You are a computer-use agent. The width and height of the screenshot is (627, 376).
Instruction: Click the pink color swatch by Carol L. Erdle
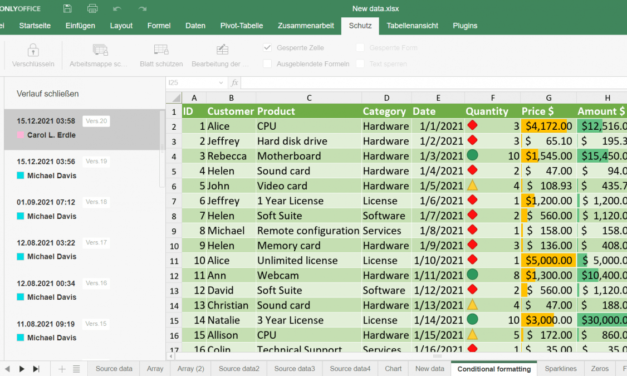pyautogui.click(x=20, y=135)
